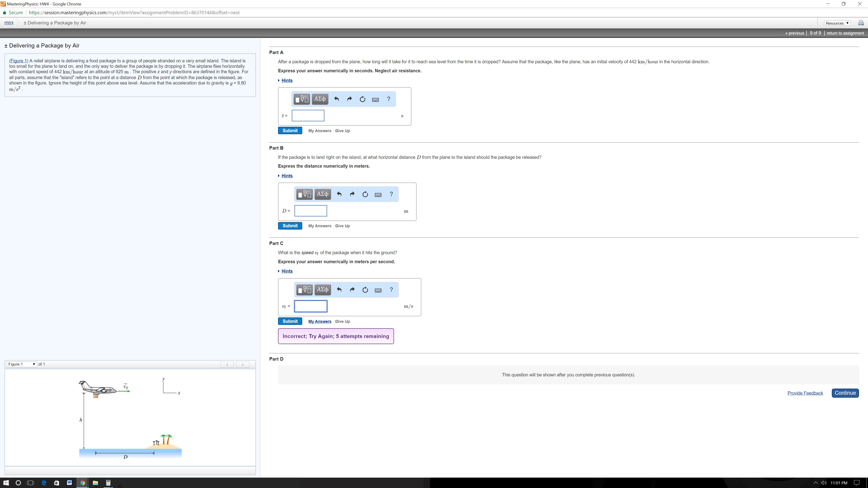The width and height of the screenshot is (868, 488).
Task: Go to previous figure arrow
Action: point(227,364)
